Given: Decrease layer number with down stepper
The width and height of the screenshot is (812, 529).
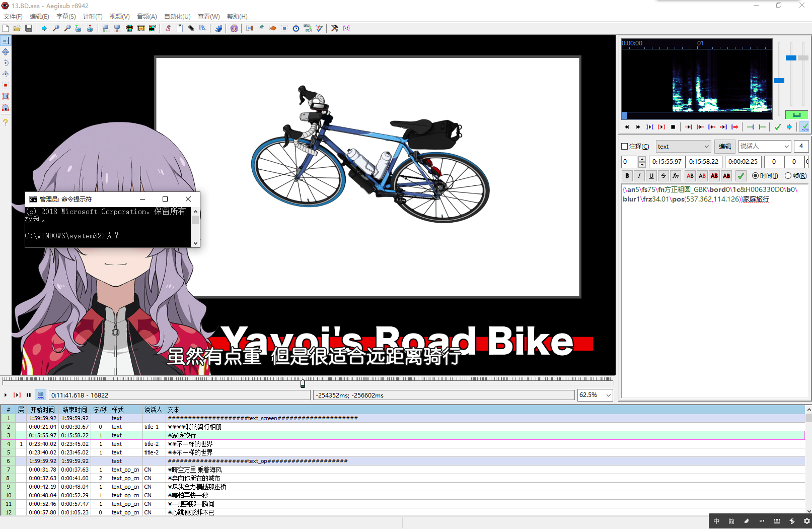Looking at the screenshot, I should [x=642, y=165].
